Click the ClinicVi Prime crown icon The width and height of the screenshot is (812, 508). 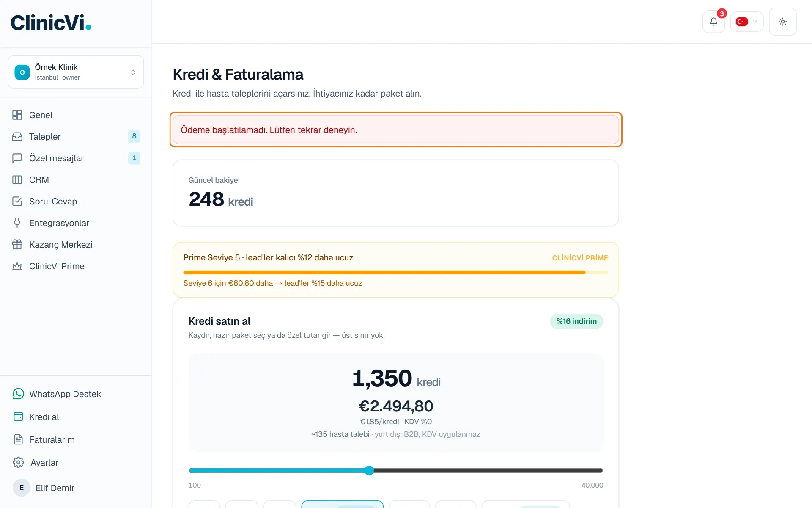[x=17, y=266]
